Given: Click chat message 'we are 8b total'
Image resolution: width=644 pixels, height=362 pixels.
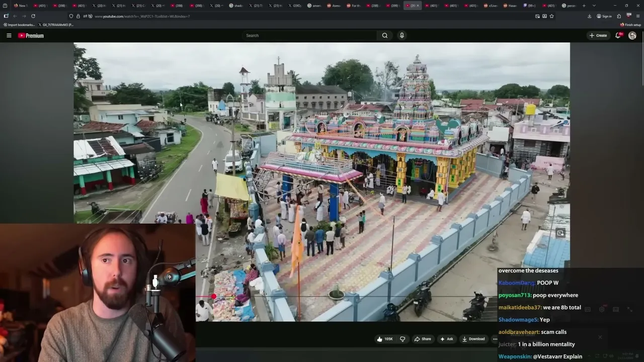Looking at the screenshot, I should (x=562, y=307).
